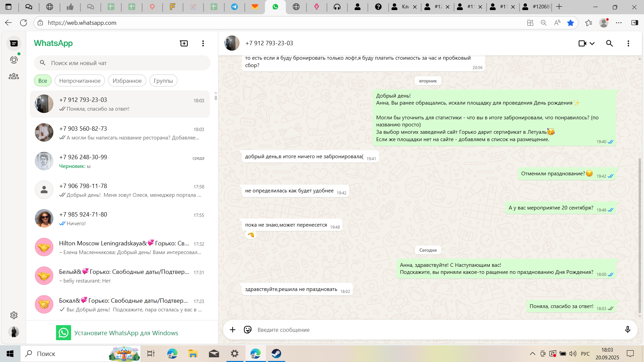This screenshot has width=644, height=362.
Task: Select the Все filter tab
Action: 43,81
